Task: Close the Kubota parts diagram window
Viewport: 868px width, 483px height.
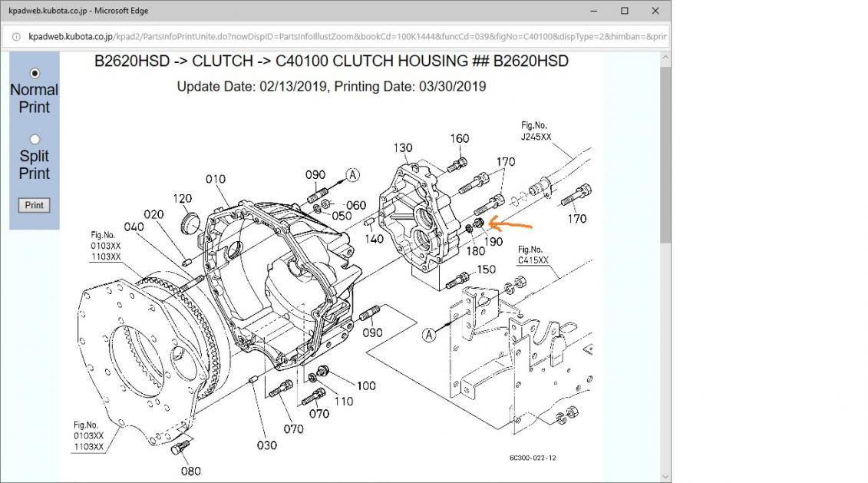Action: [655, 11]
